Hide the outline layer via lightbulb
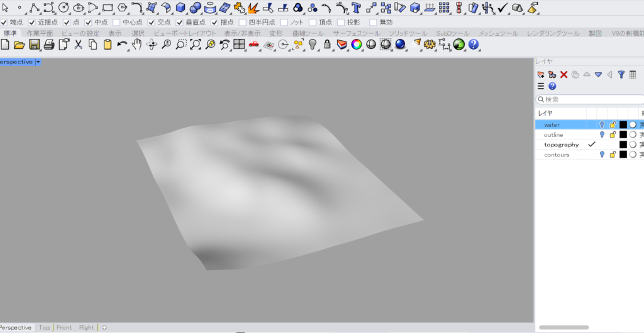This screenshot has width=644, height=333. pyautogui.click(x=602, y=134)
